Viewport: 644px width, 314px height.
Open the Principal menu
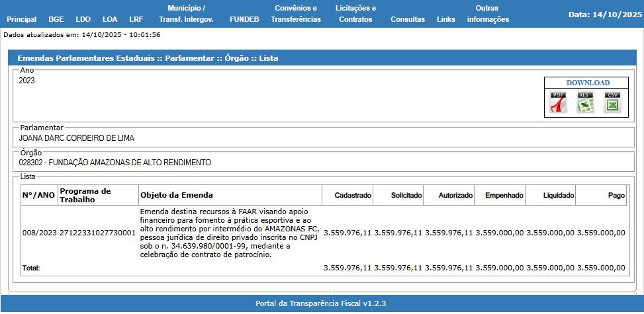tap(21, 19)
